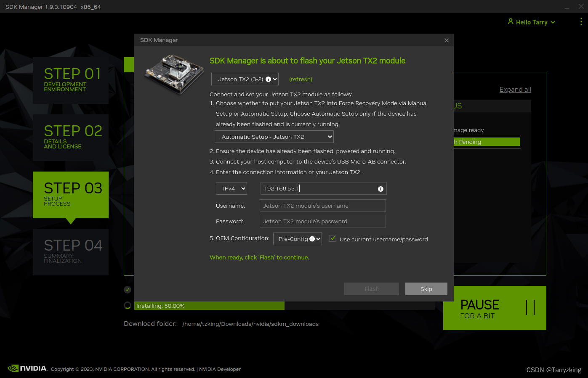Go to Step 04 Summary Finalization

(x=71, y=252)
